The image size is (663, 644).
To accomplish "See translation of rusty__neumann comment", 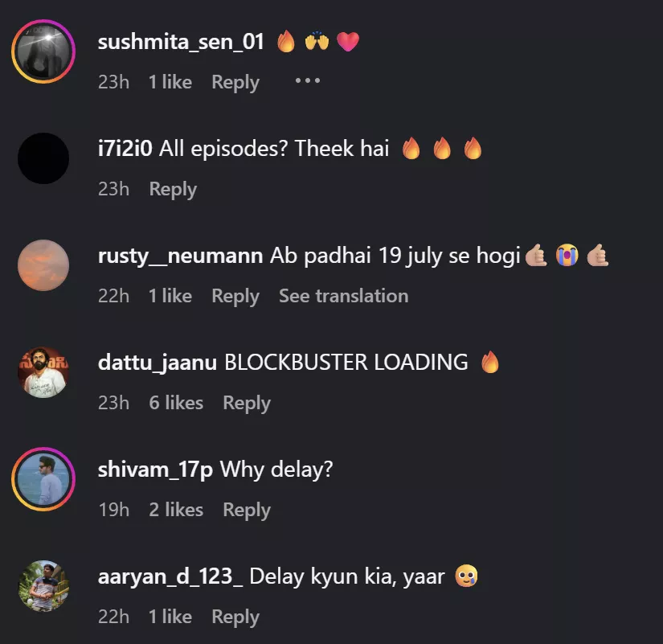I will coord(344,296).
